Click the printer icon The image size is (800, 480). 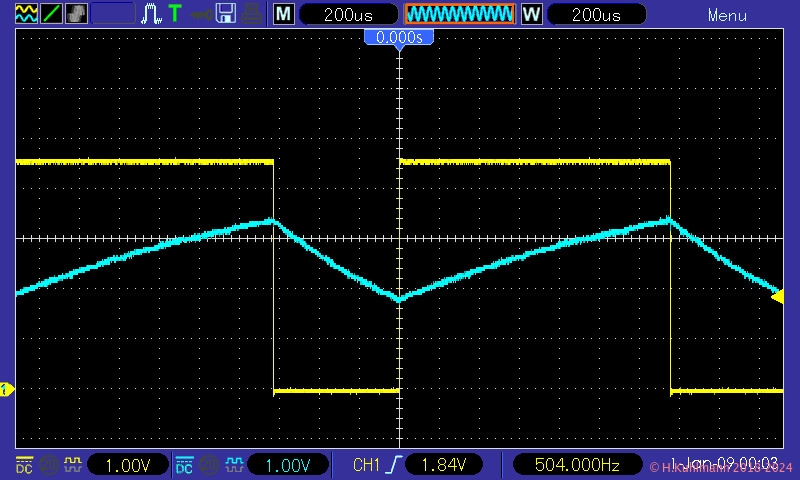coord(252,14)
